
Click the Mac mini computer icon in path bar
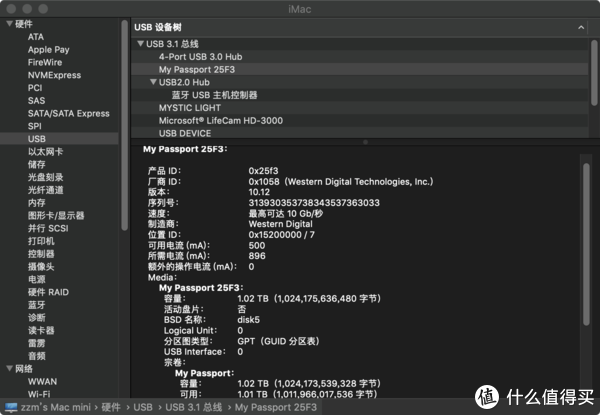point(11,407)
